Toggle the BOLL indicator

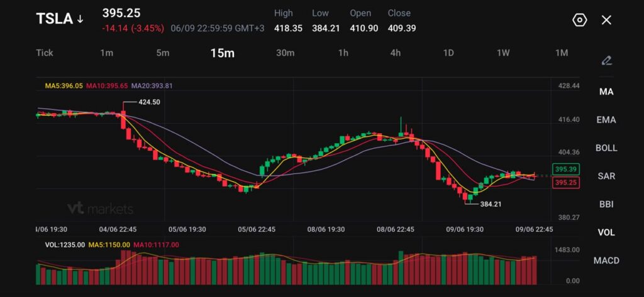(x=606, y=148)
